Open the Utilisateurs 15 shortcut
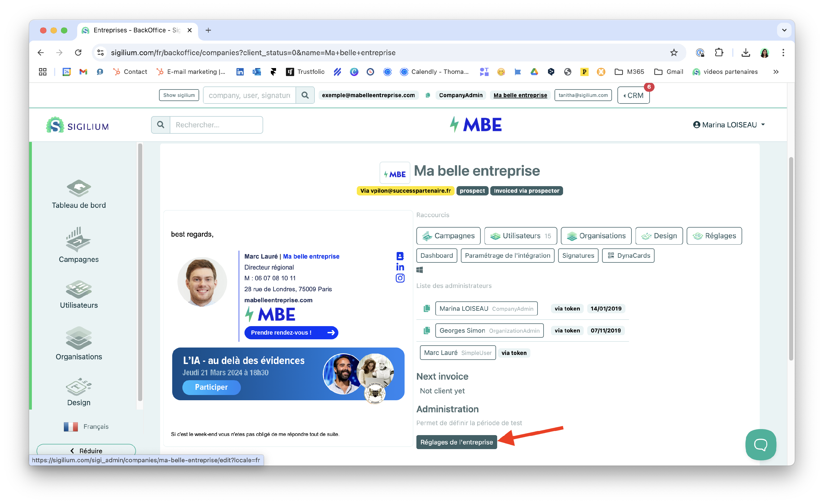The image size is (824, 504). 520,236
